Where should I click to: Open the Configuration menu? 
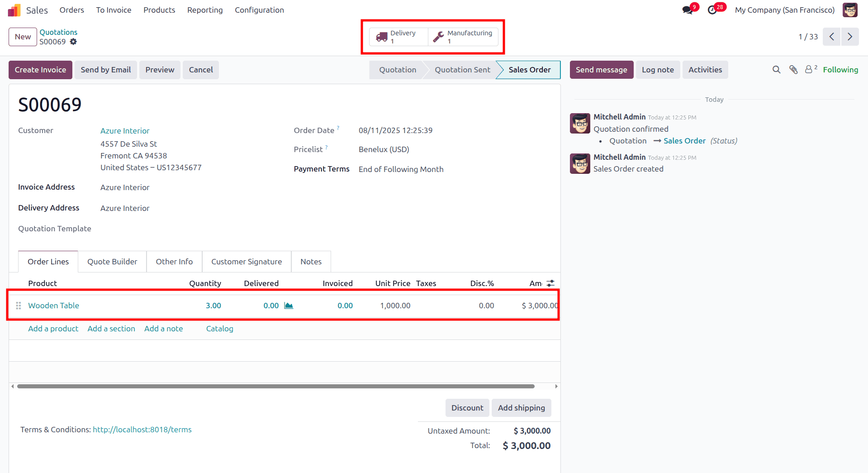tap(259, 10)
